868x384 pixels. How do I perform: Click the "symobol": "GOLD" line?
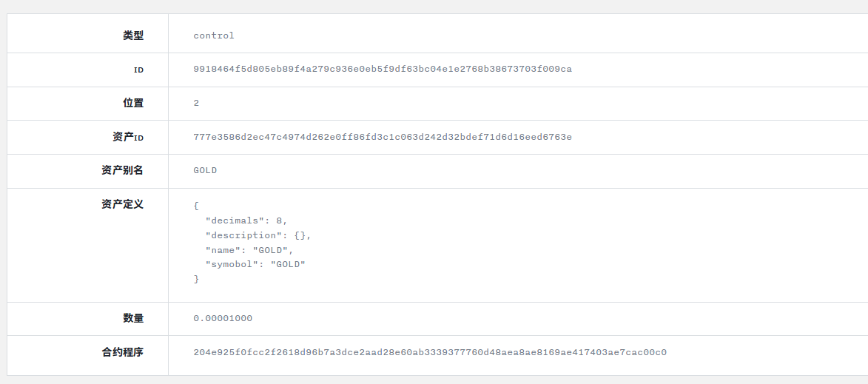coord(255,264)
